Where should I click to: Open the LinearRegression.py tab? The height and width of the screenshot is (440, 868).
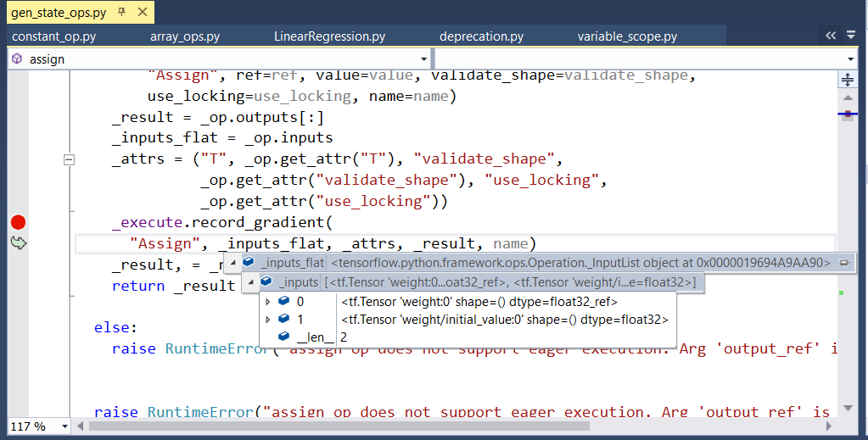pyautogui.click(x=329, y=36)
